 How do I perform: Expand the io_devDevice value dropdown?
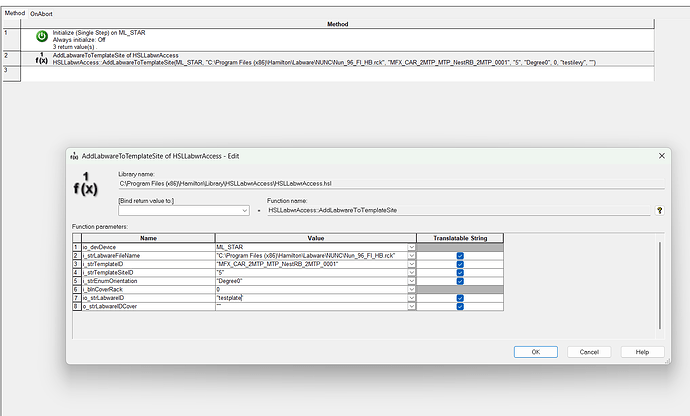click(410, 247)
